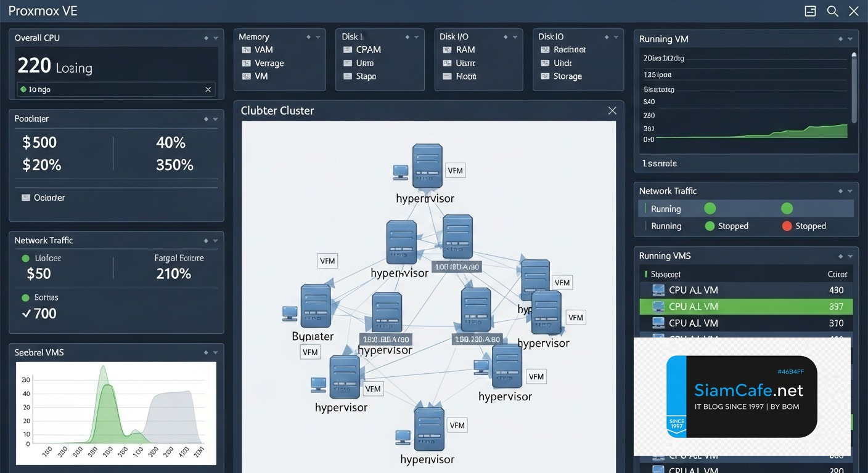Open the Overall CPU panel dropdown arrow

click(x=215, y=38)
